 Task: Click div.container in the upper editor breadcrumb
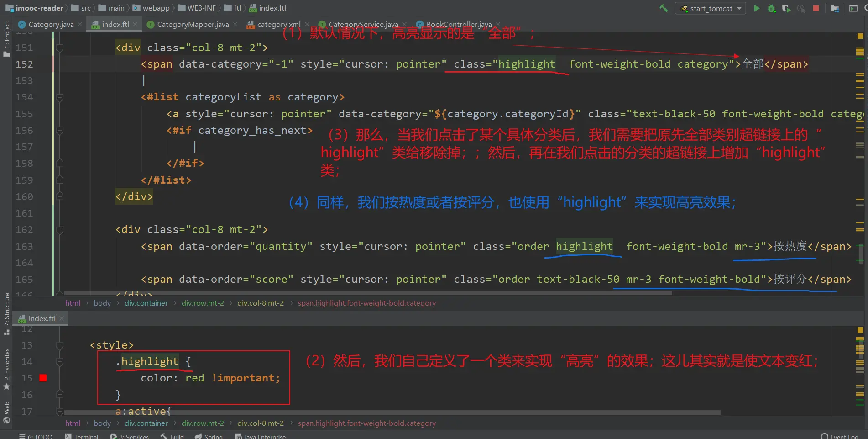coord(146,303)
